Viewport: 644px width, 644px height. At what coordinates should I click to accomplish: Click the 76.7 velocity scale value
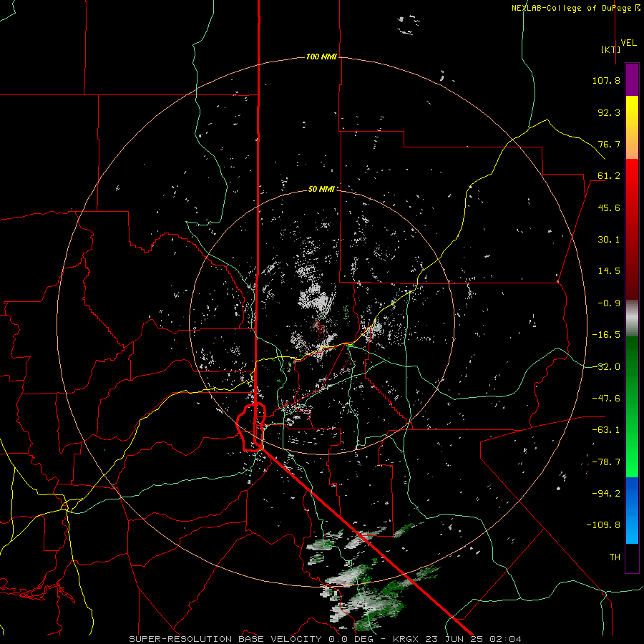click(x=609, y=144)
